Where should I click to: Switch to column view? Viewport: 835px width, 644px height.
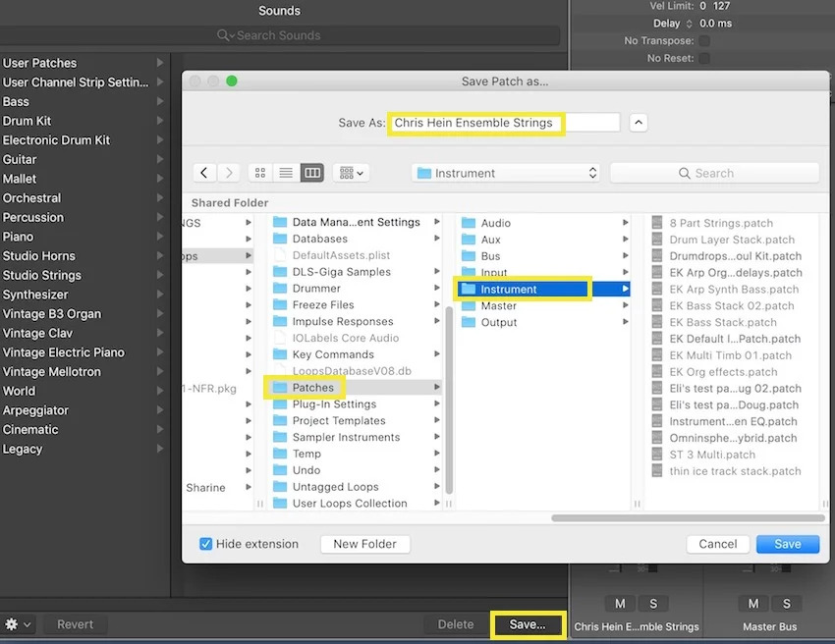[312, 173]
